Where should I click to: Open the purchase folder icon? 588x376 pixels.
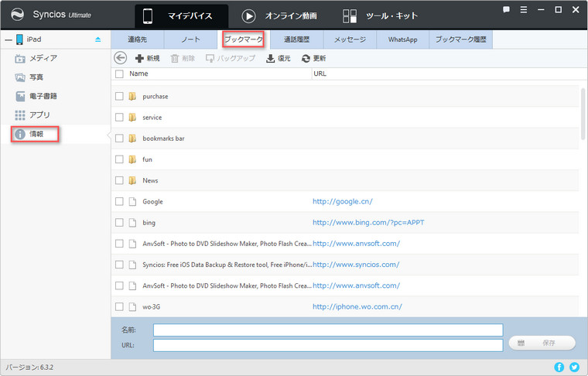pos(132,97)
